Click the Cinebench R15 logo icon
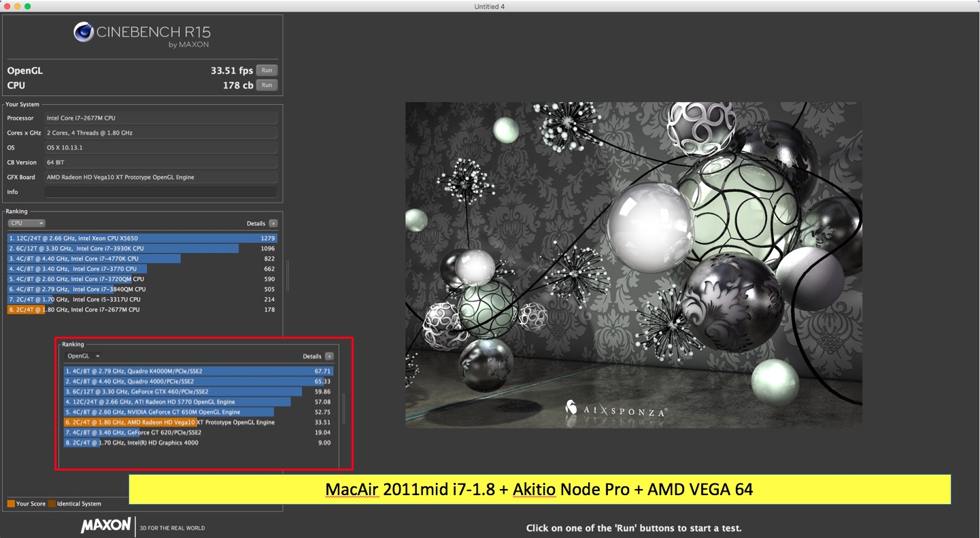This screenshot has height=538, width=980. click(84, 32)
